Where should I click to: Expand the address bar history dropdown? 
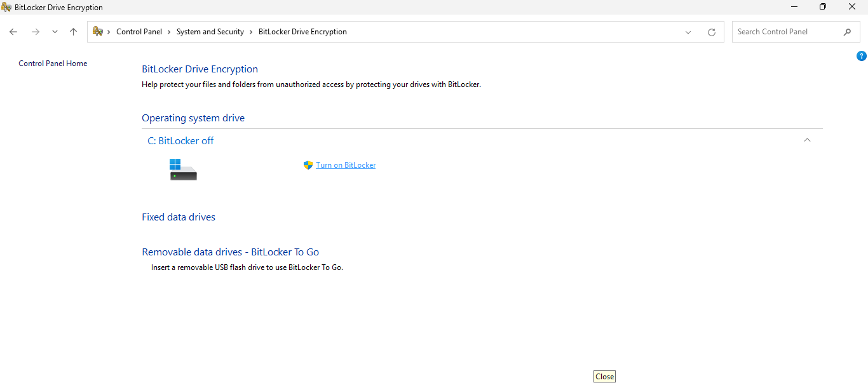click(x=688, y=32)
